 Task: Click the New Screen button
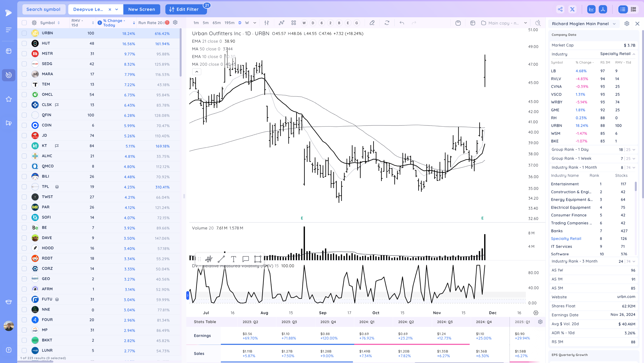142,9
